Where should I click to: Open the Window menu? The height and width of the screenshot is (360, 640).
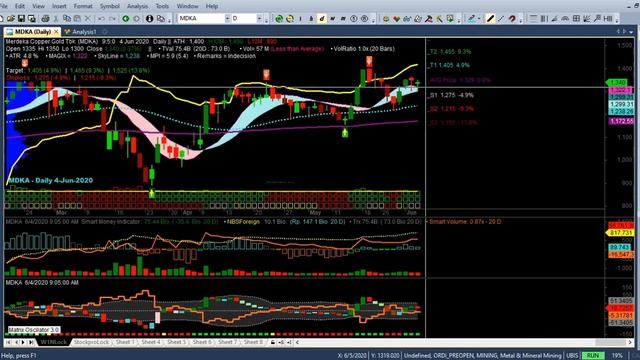[187, 6]
